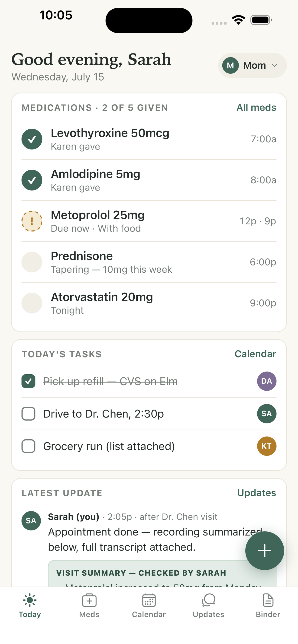The image size is (298, 644).
Task: Check the Grocery run task checkbox
Action: click(28, 446)
